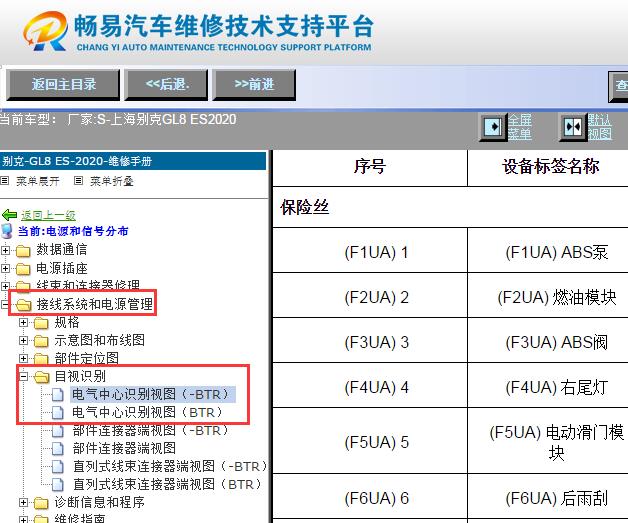The image size is (628, 523).
Task: Open 直列式线束连接器端视图（BTR）page
Action: [x=167, y=484]
